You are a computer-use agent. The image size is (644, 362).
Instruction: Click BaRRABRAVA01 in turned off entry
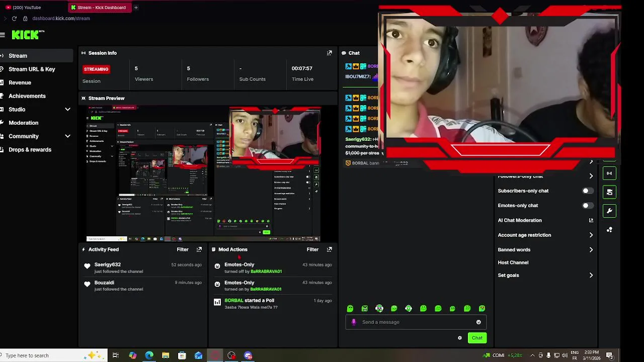[x=266, y=271]
